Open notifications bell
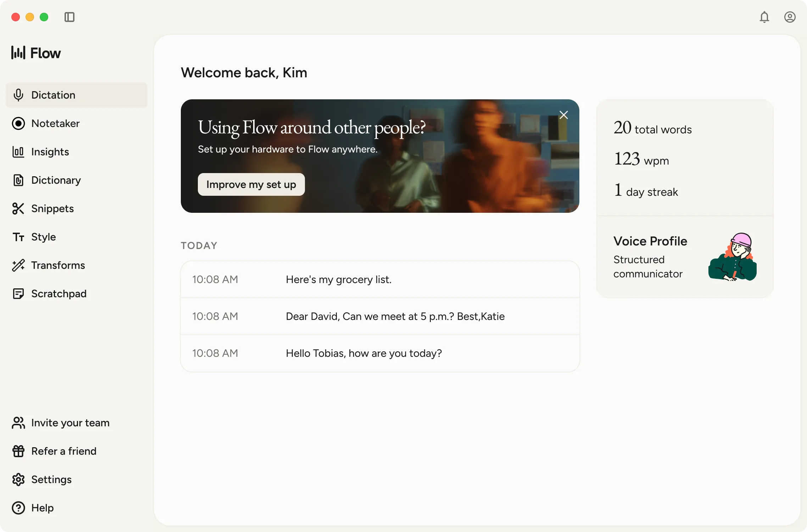This screenshot has height=532, width=807. pos(764,17)
